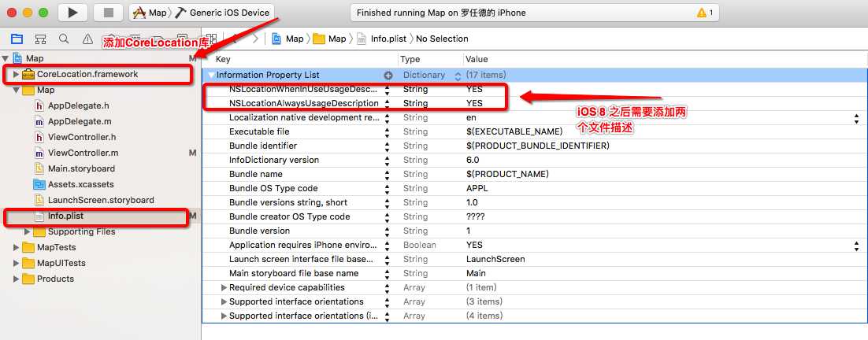868x340 pixels.
Task: Open the Issue navigator triangle tab
Action: coord(87,39)
